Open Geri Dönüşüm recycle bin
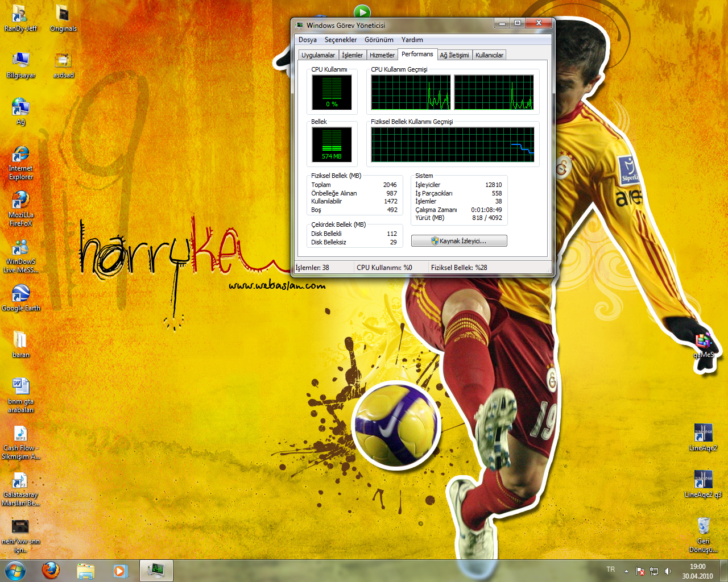Image resolution: width=728 pixels, height=582 pixels. click(x=703, y=536)
